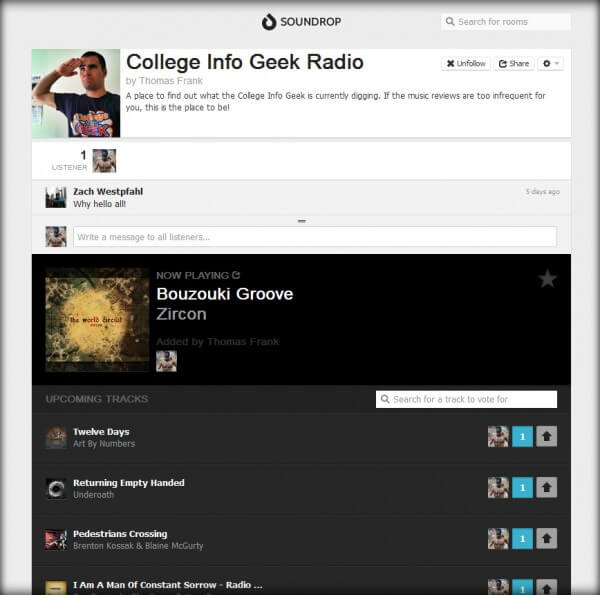Open Thomas Frank's creator profile link
The width and height of the screenshot is (600, 595).
(171, 81)
